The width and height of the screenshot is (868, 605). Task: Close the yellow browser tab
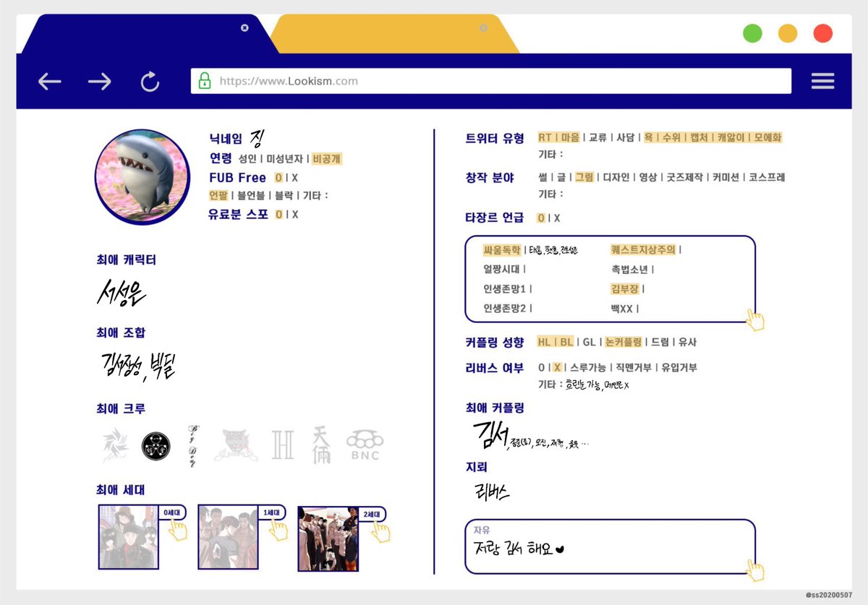483,27
